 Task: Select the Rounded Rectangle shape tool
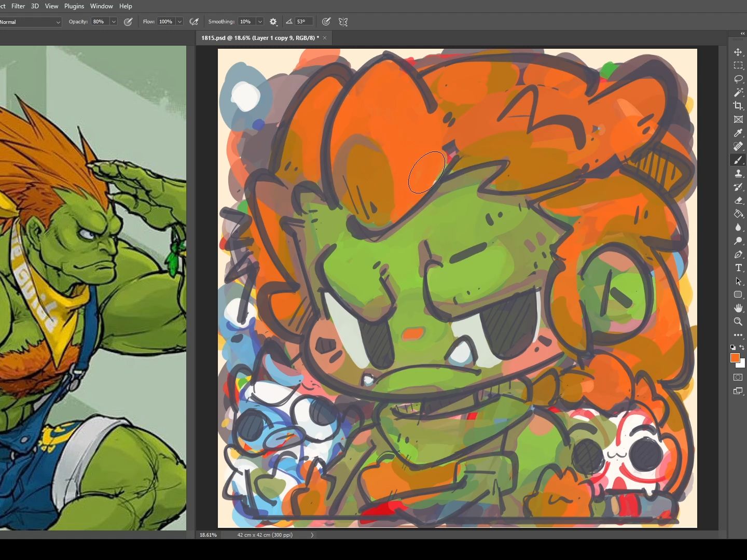pos(738,295)
